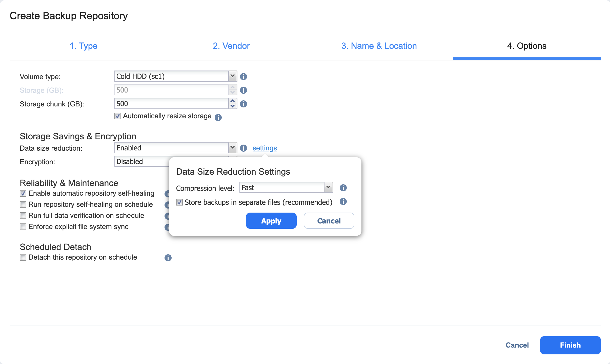Click the info icon beside Volume type

[x=243, y=77]
